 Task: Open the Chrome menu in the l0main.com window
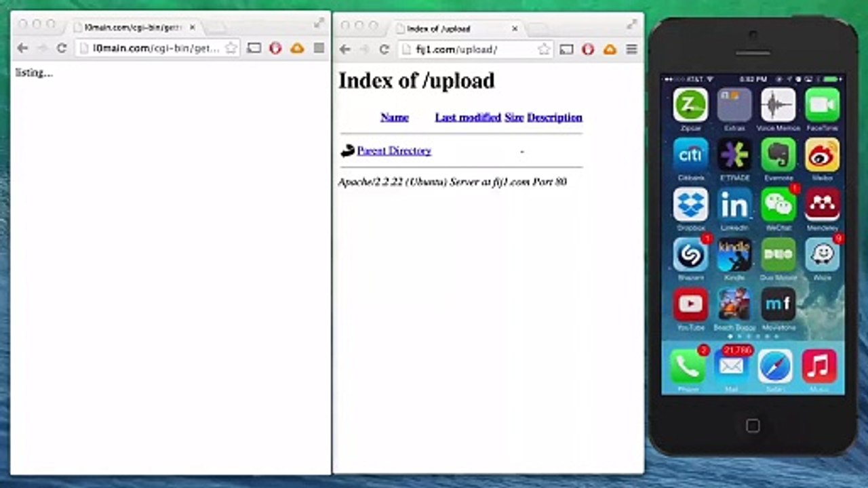coord(319,48)
